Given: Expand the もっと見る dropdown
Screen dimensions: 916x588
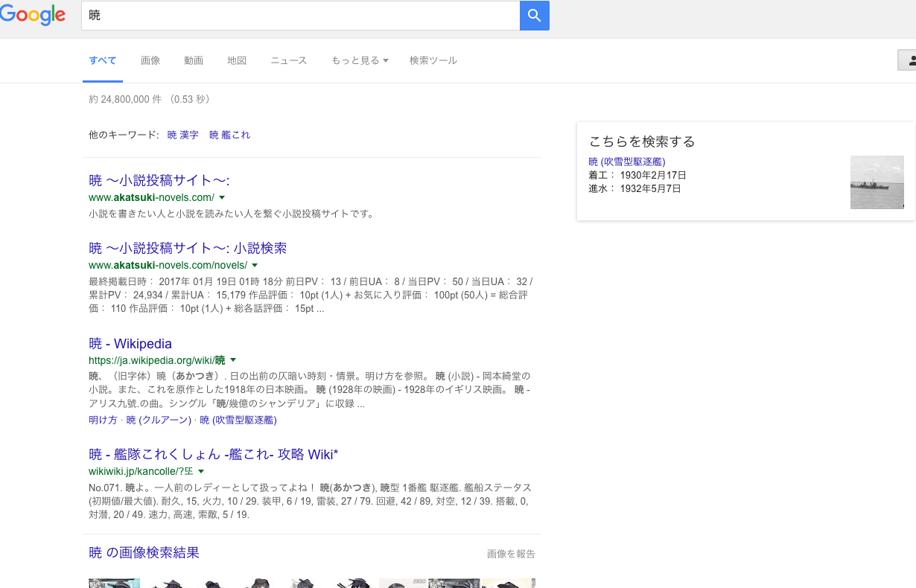Looking at the screenshot, I should pos(360,60).
